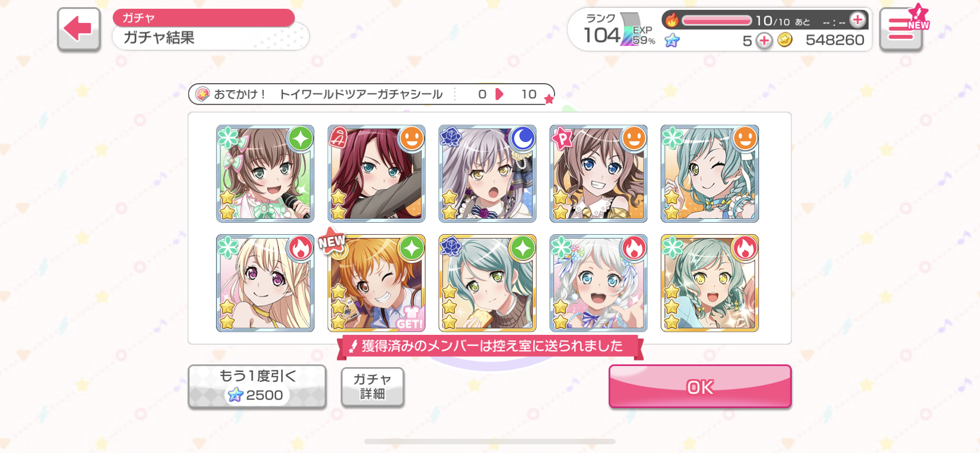Tap the gacha seal sticker icon

point(202,94)
